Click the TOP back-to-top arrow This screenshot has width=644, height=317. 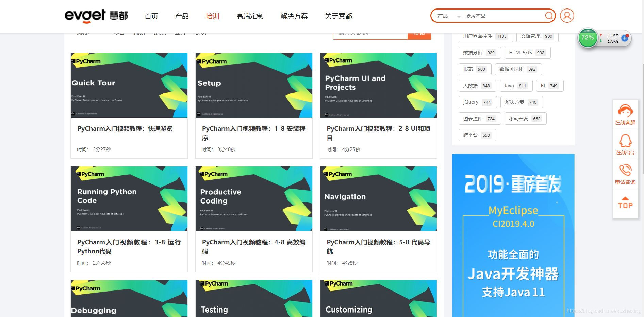[x=625, y=203]
